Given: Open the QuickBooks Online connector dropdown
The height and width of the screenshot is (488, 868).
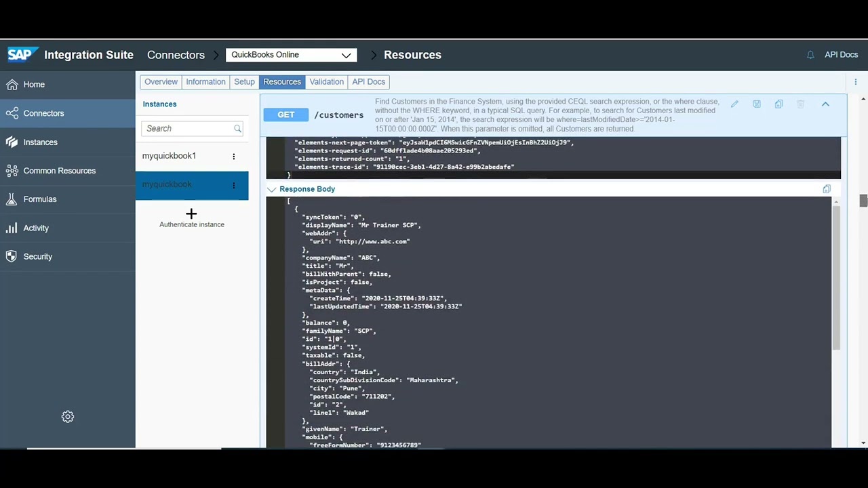Looking at the screenshot, I should [292, 55].
